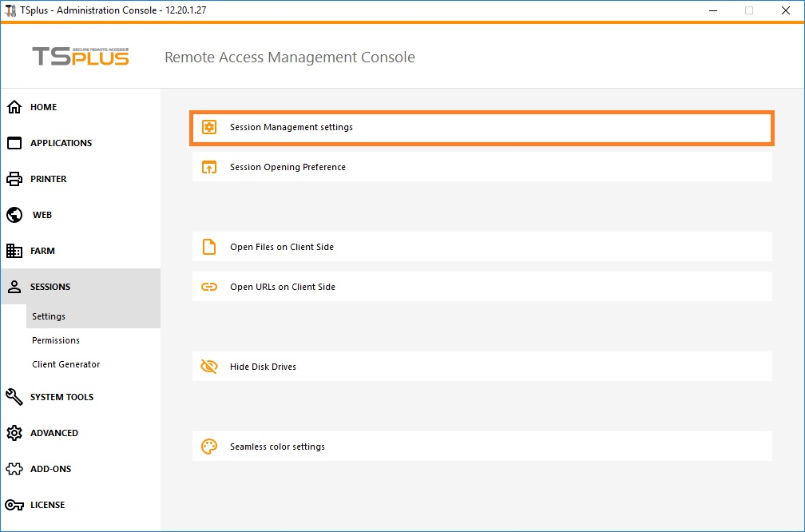The height and width of the screenshot is (532, 805).
Task: Open Seamless color settings
Action: (x=482, y=447)
